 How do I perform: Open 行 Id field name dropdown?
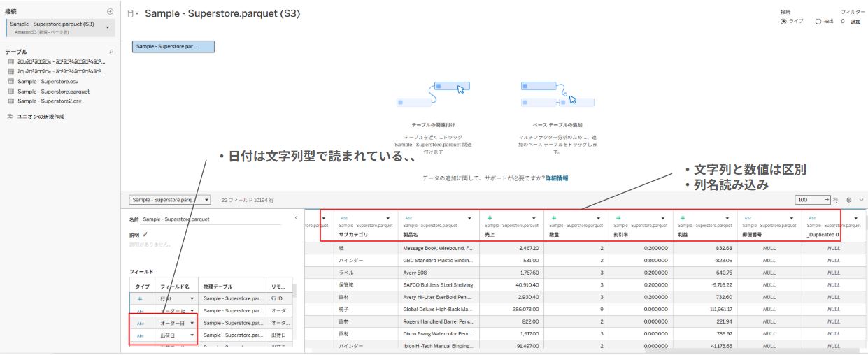[192, 298]
